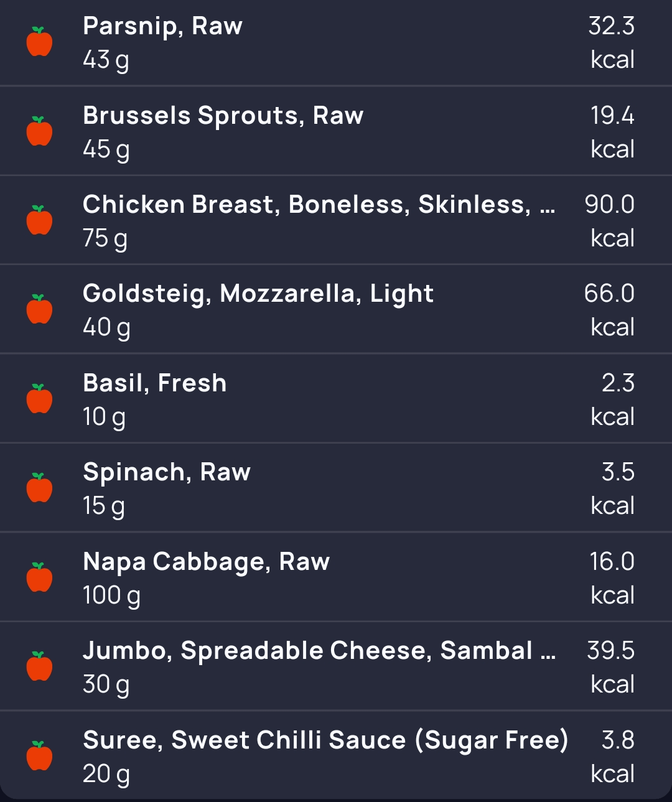The image size is (672, 802).
Task: Select the apple icon for Napa Cabbage
Action: pos(39,577)
